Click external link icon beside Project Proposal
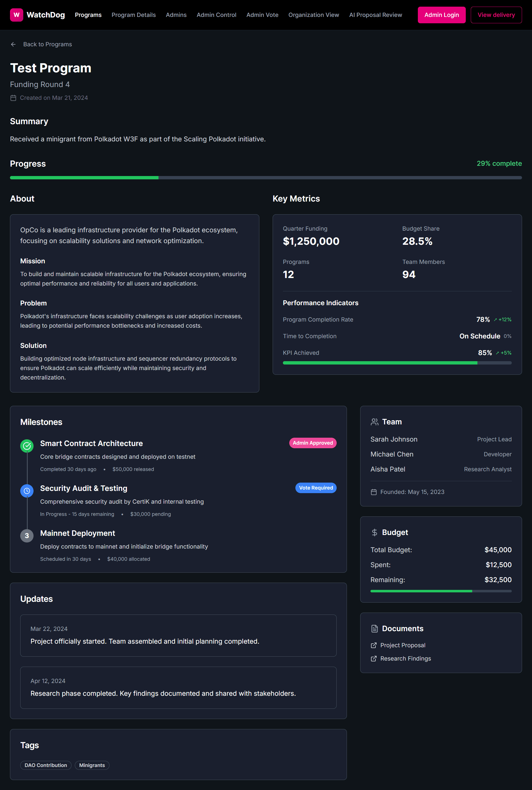This screenshot has width=532, height=790. coord(374,645)
